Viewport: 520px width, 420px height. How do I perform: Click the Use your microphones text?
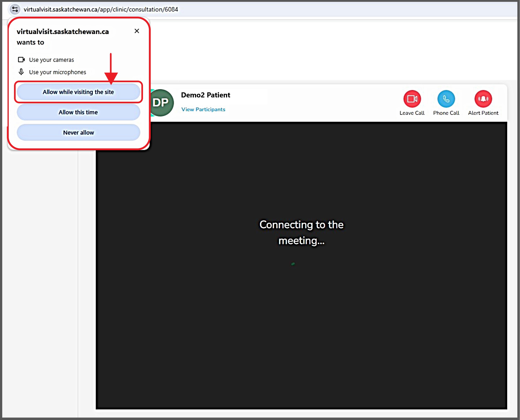(57, 72)
